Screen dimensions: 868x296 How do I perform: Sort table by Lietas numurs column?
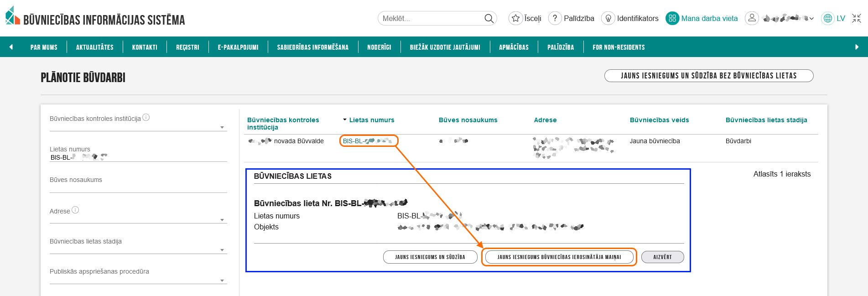(371, 120)
